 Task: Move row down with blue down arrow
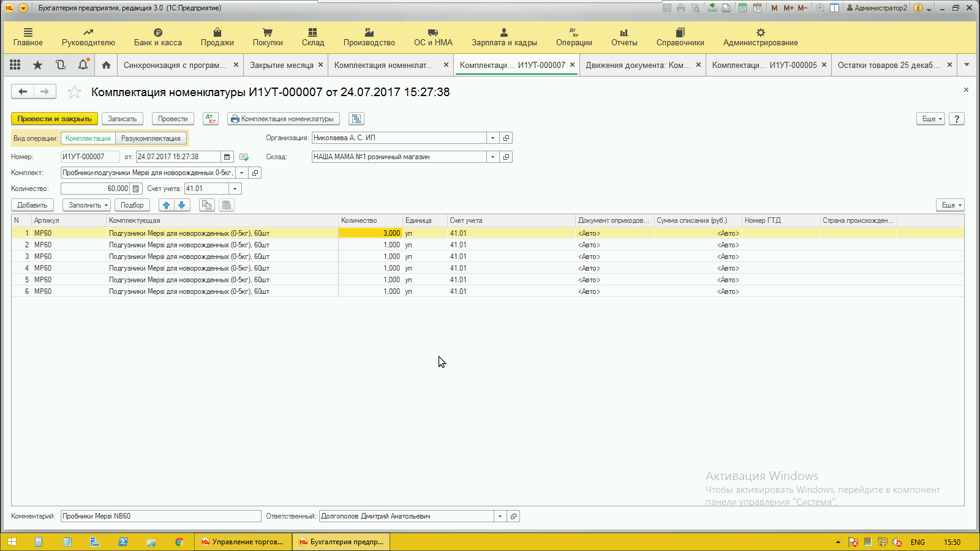182,205
